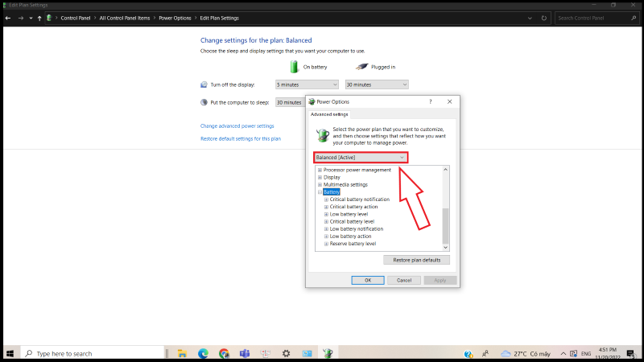Click the weather 27°C widget
The image size is (644, 362).
[x=526, y=353]
